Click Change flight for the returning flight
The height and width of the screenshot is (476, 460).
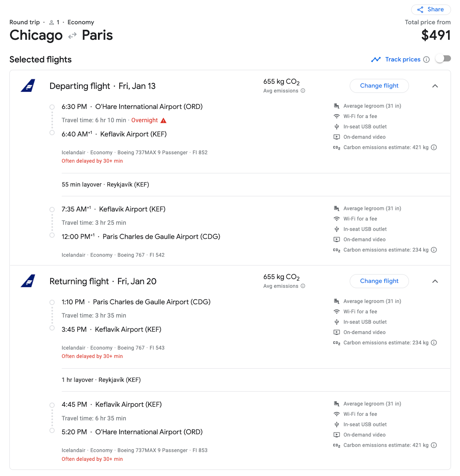(379, 281)
